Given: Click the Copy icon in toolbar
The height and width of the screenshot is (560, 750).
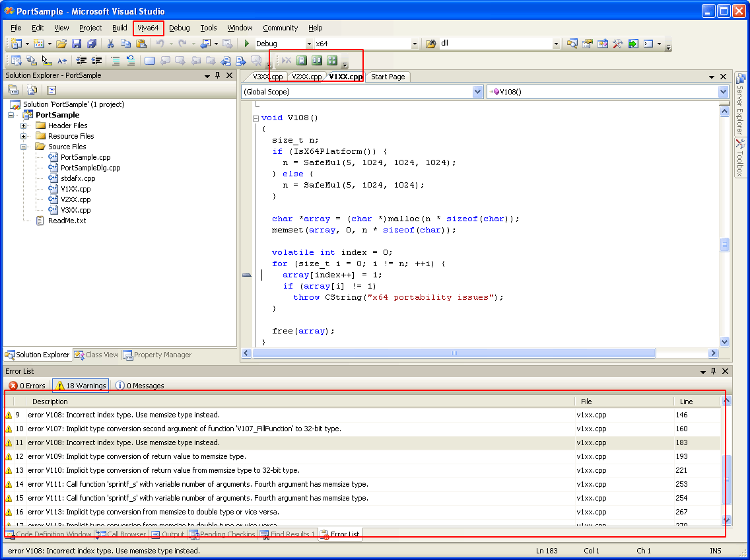Looking at the screenshot, I should pos(126,44).
